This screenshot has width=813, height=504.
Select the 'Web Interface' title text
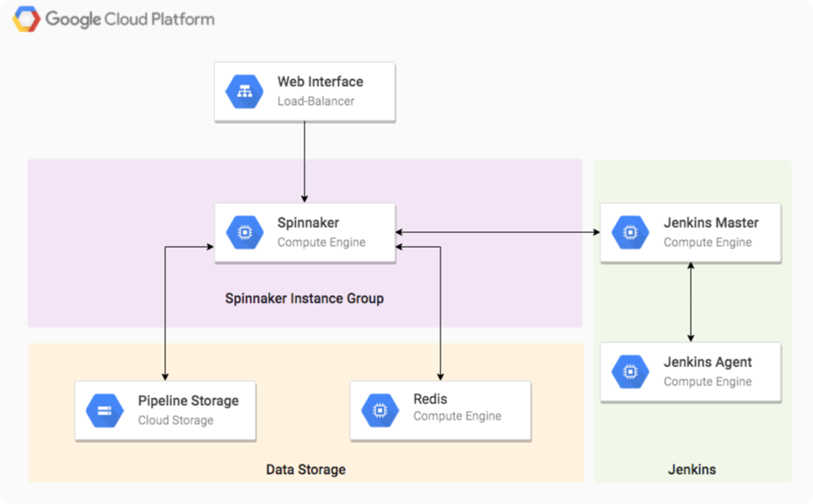320,82
